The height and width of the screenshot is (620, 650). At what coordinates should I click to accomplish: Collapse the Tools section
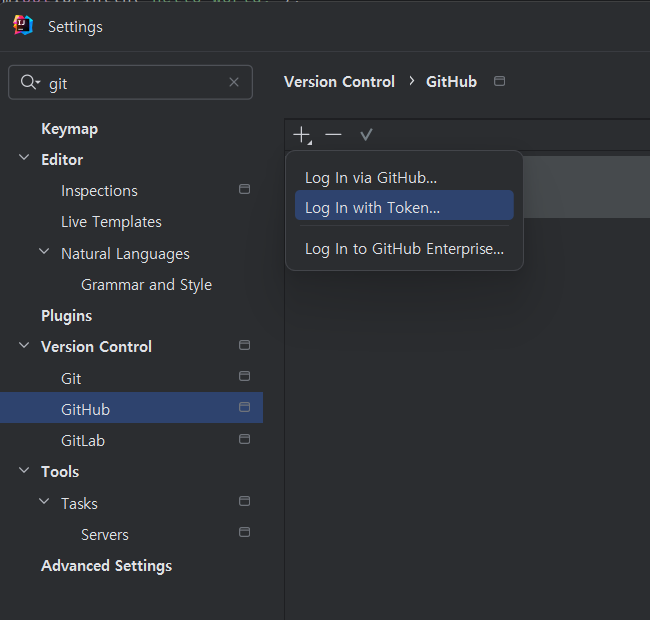(x=24, y=470)
